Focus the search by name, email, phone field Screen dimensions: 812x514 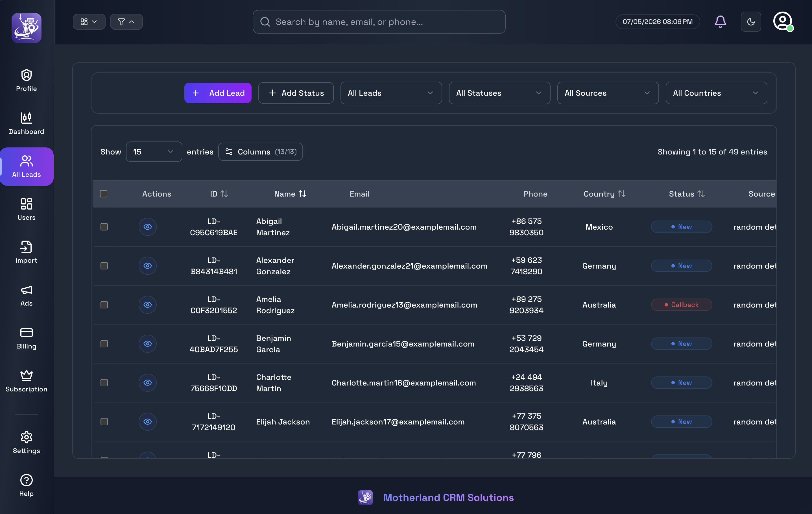pyautogui.click(x=379, y=21)
